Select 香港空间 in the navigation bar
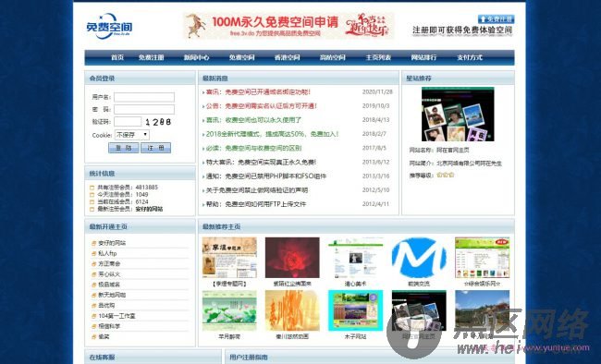Viewport: 601px width, 364px height. 287,57
